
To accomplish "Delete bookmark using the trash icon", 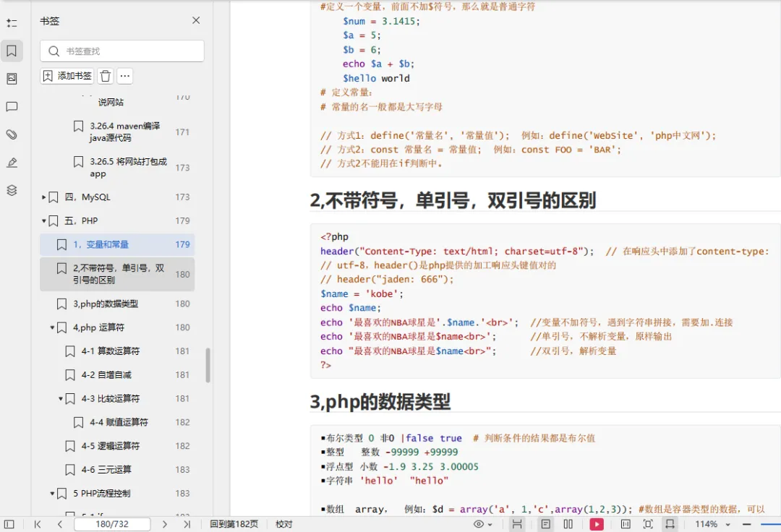I will [105, 76].
